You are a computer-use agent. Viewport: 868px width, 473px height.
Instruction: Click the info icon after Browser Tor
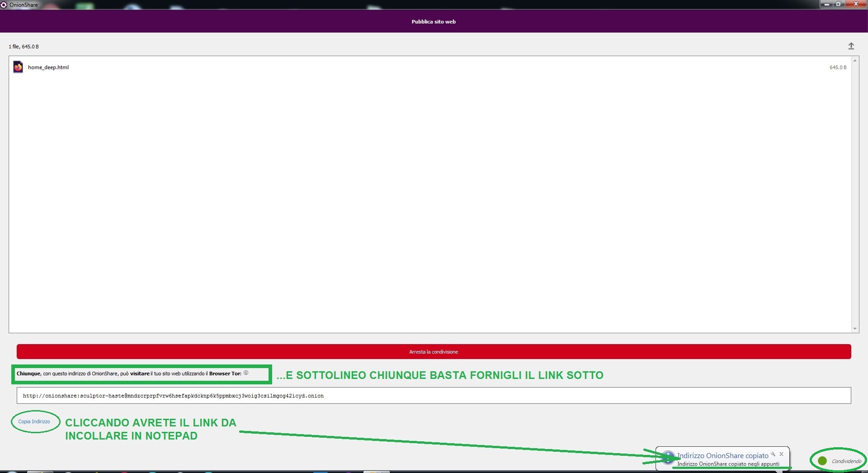(x=246, y=373)
